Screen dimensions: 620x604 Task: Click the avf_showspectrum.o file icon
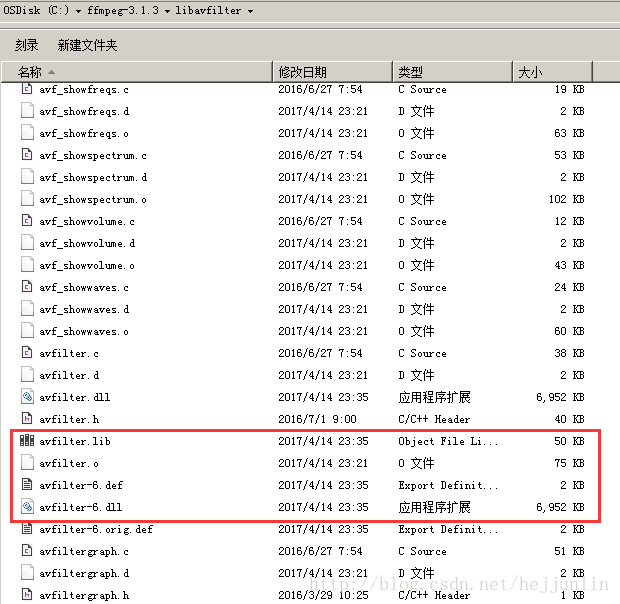27,199
